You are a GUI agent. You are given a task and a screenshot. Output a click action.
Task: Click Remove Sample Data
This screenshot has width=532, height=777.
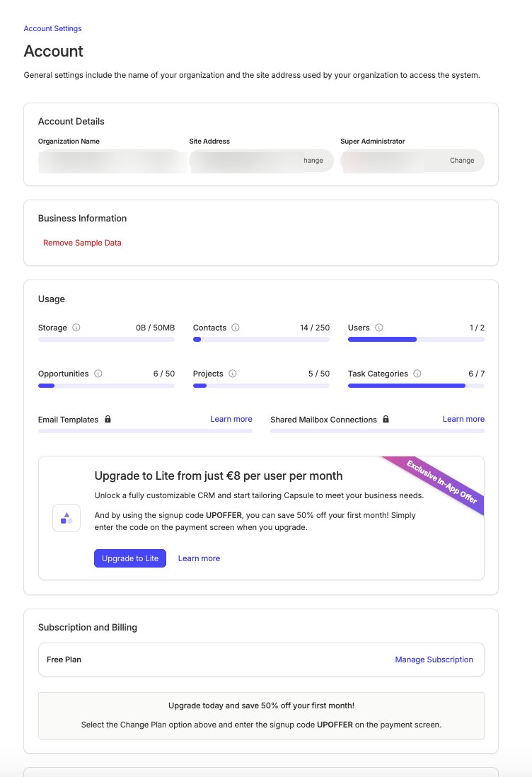coord(82,243)
